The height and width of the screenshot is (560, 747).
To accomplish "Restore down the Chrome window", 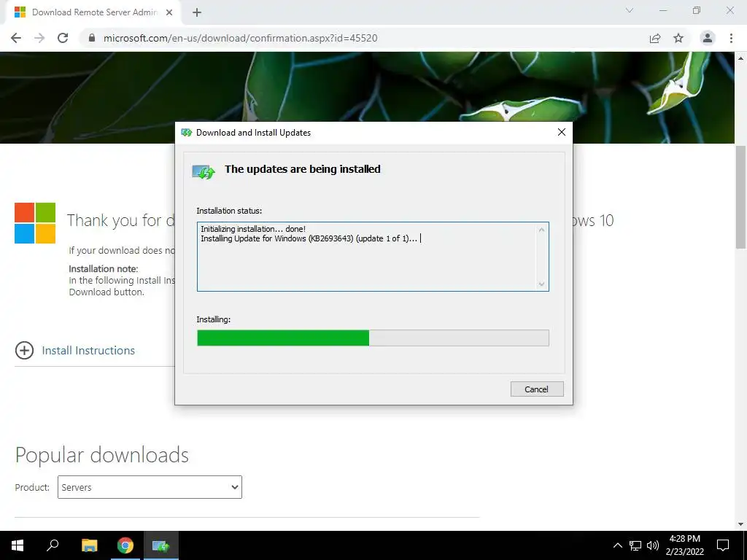I will (697, 10).
